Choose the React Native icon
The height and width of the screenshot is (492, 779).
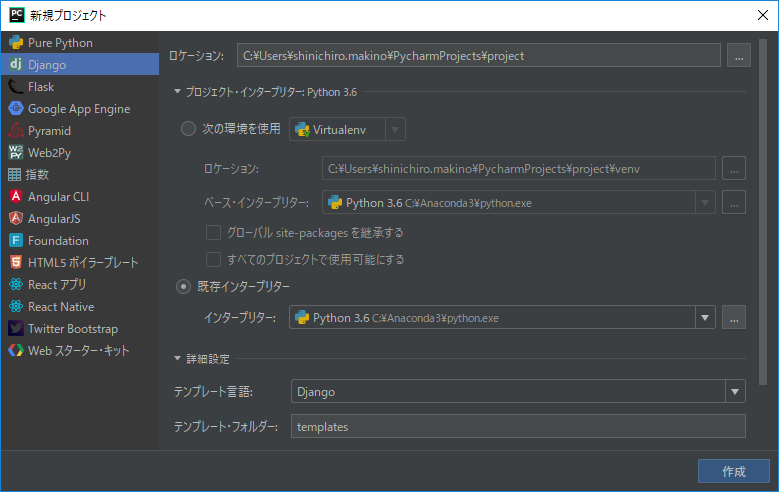(x=16, y=306)
